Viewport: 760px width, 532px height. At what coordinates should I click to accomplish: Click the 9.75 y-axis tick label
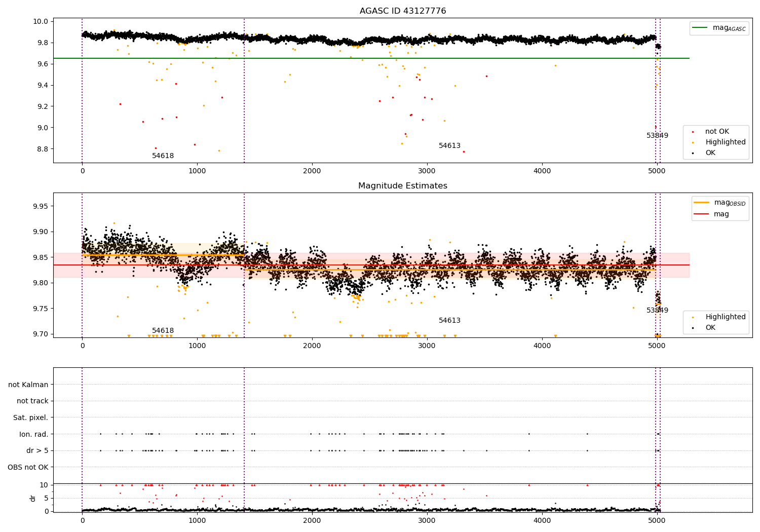[x=41, y=309]
